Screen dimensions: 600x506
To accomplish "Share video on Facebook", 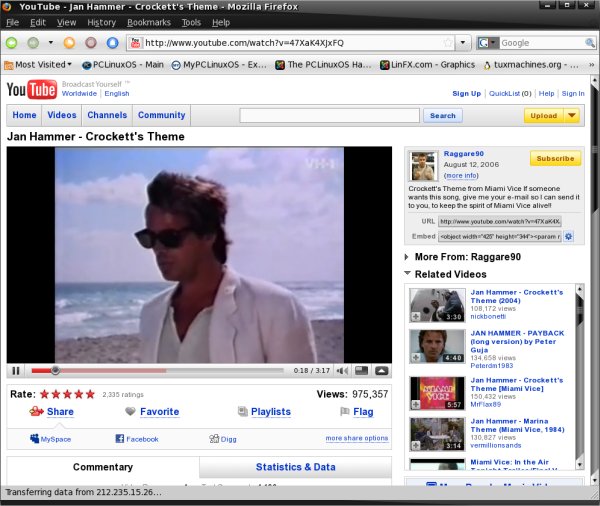I will 136,439.
